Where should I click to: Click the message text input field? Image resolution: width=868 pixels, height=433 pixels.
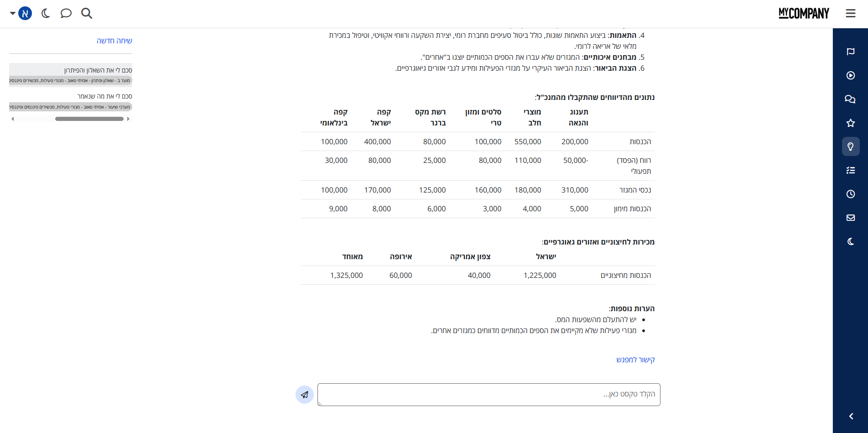point(489,395)
